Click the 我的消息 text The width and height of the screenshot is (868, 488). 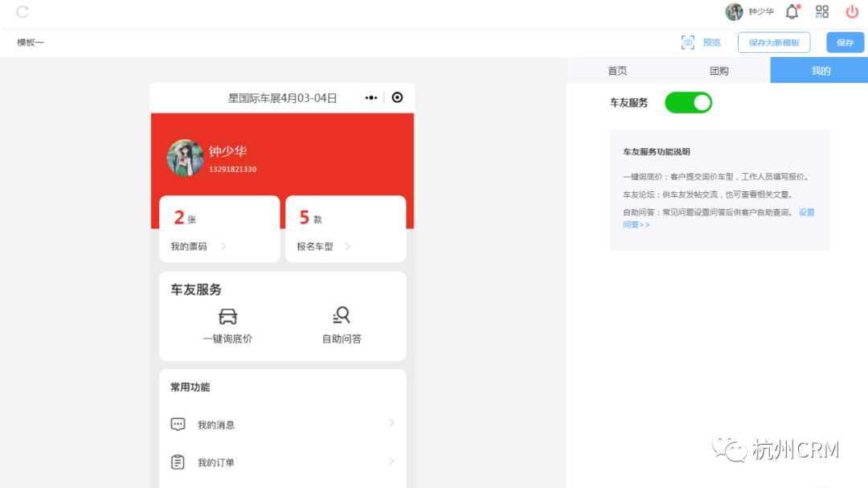click(x=216, y=424)
